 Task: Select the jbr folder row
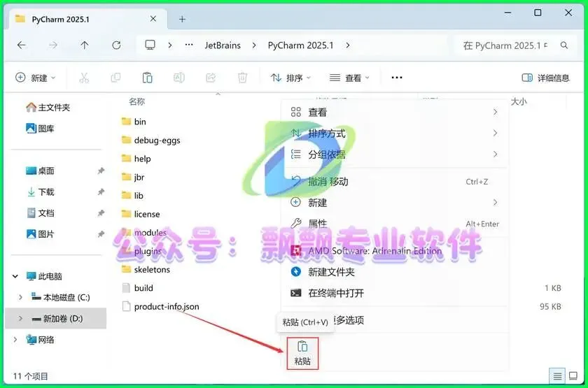(x=133, y=177)
